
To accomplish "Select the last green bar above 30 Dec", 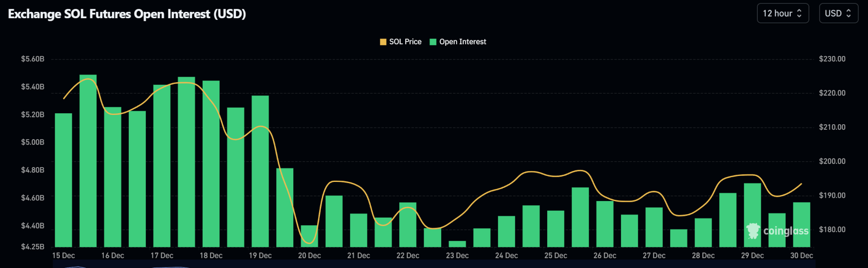I will point(801,224).
